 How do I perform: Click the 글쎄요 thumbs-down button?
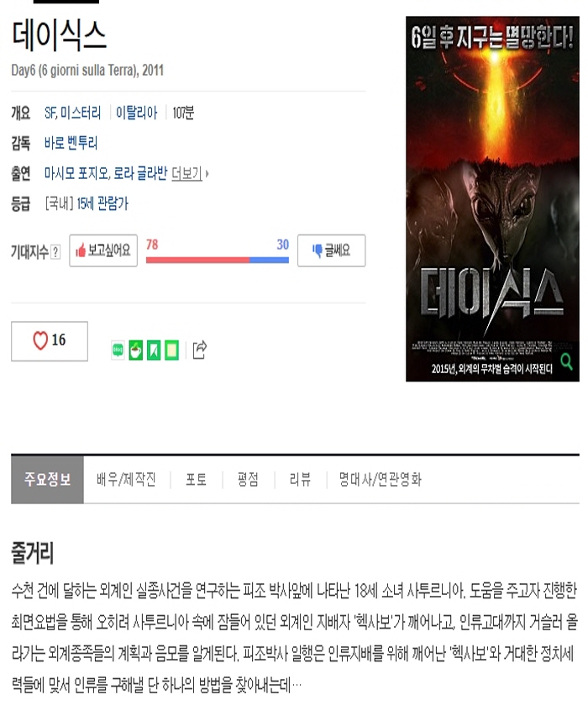332,250
